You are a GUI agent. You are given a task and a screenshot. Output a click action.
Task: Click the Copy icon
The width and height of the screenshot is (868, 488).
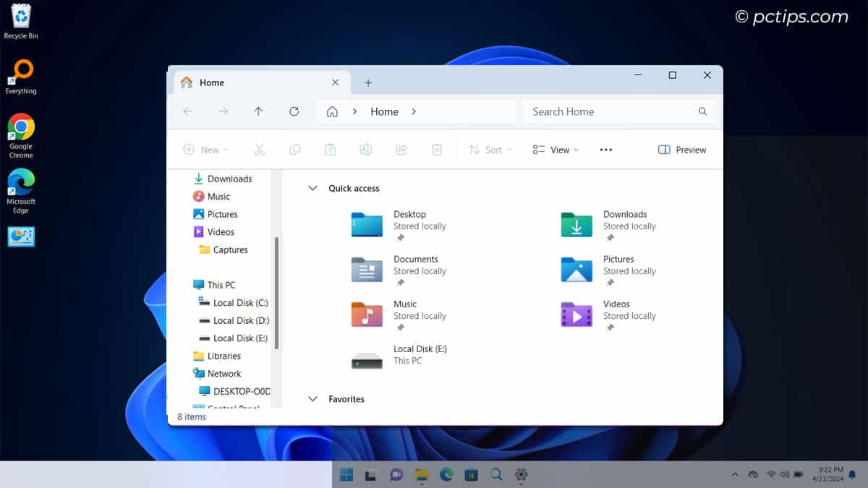point(294,149)
